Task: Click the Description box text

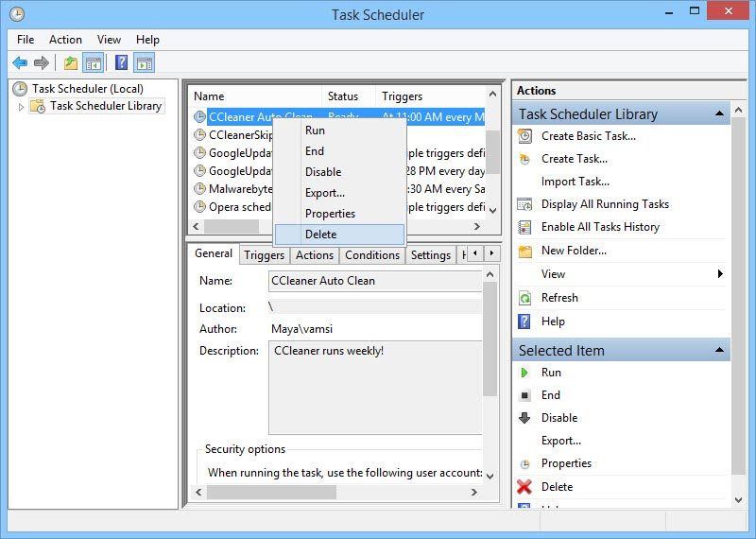Action: (329, 351)
